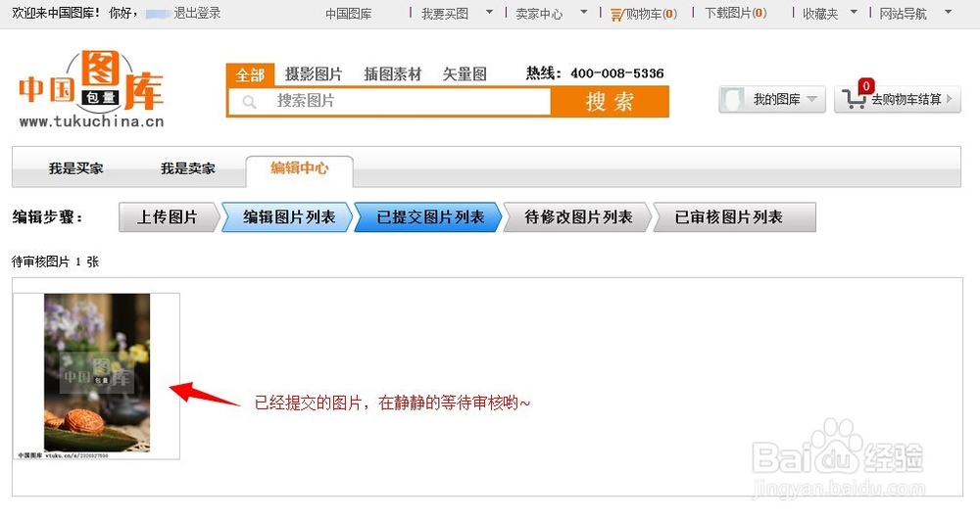Screen dimensions: 980x522
Task: Click the www.tukuchina.cn text under logo
Action: [92, 121]
